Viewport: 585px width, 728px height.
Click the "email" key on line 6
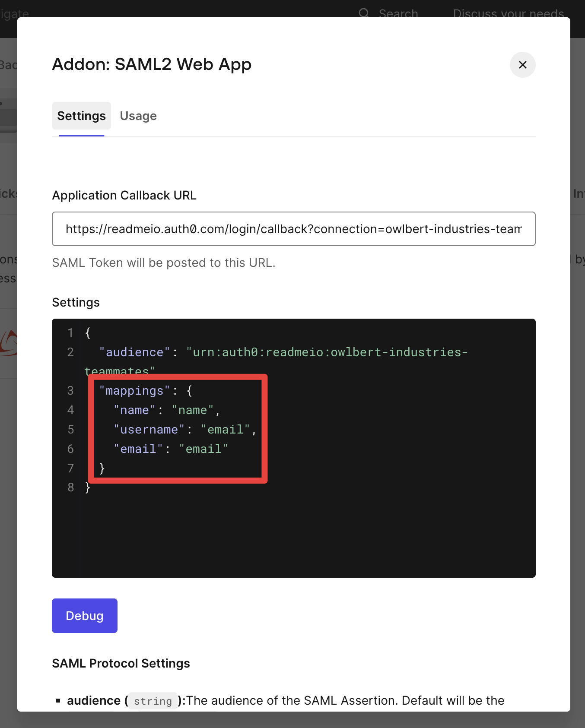click(x=138, y=449)
